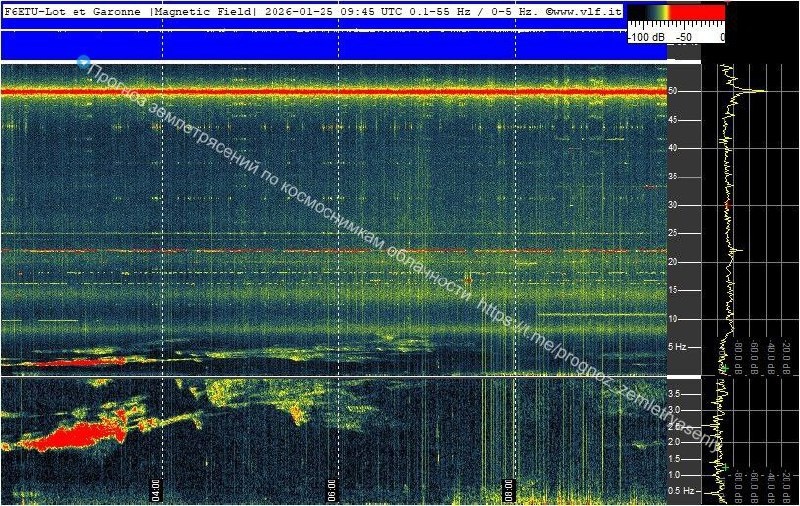
Task: Click the 25 frequency axis label
Action: tap(672, 233)
